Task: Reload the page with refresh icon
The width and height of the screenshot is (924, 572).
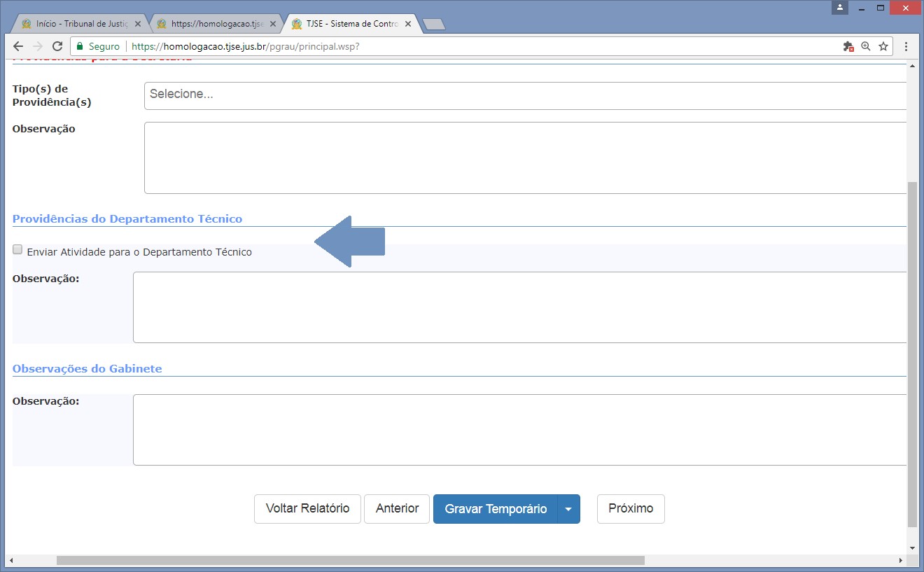Action: click(57, 46)
